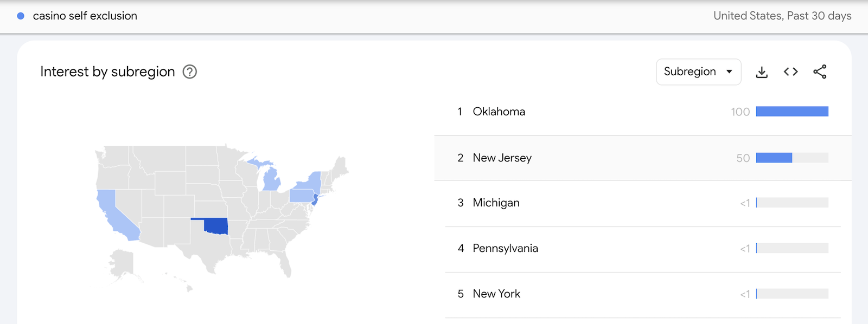The height and width of the screenshot is (324, 868).
Task: Click the Interest by subregion heading
Action: pyautogui.click(x=107, y=72)
